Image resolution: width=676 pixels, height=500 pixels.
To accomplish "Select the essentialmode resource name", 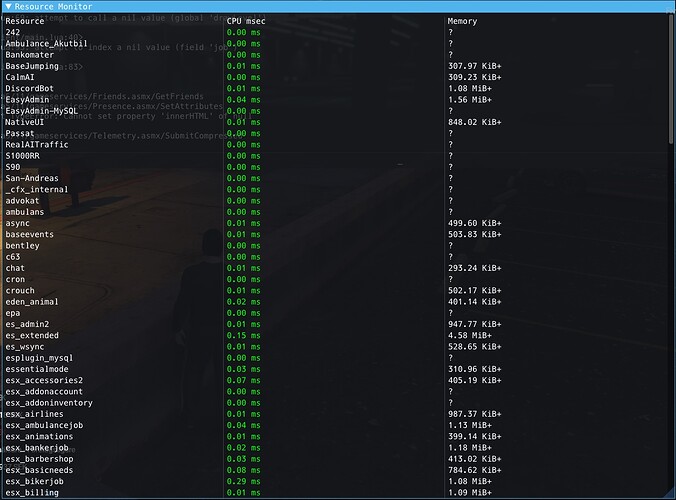I will pos(37,369).
